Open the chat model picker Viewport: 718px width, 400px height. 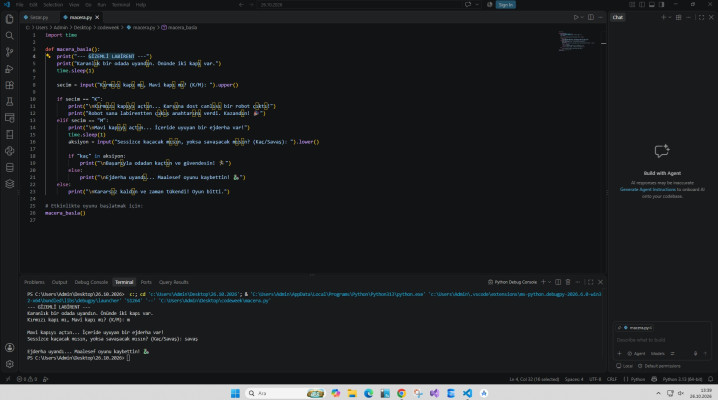click(x=658, y=353)
